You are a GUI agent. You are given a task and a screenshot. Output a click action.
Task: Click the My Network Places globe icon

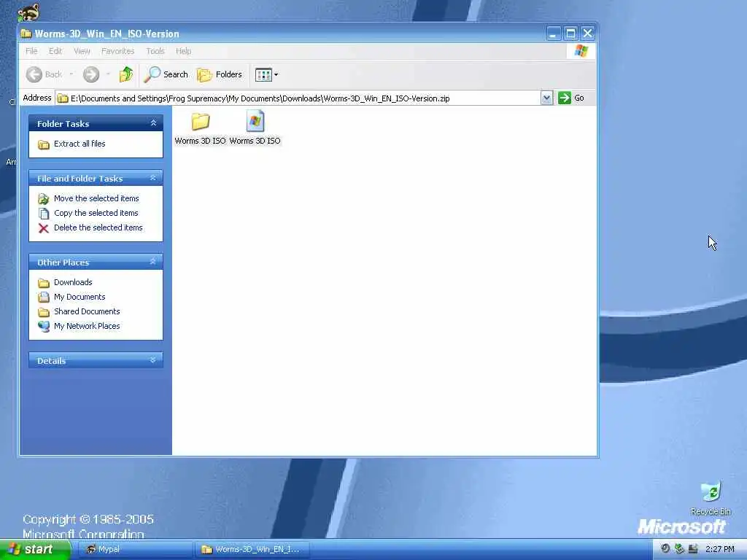44,327
